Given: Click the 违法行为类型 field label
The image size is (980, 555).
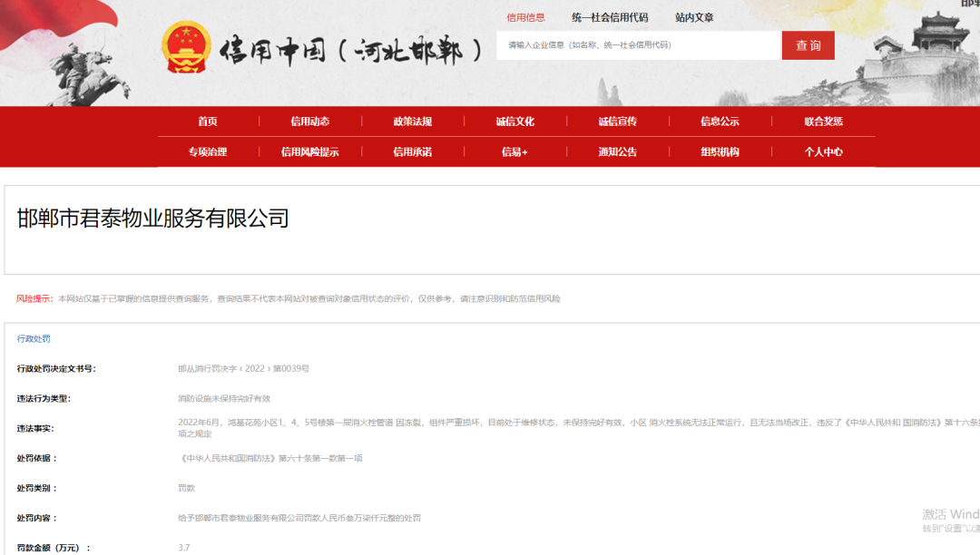Looking at the screenshot, I should pos(44,399).
